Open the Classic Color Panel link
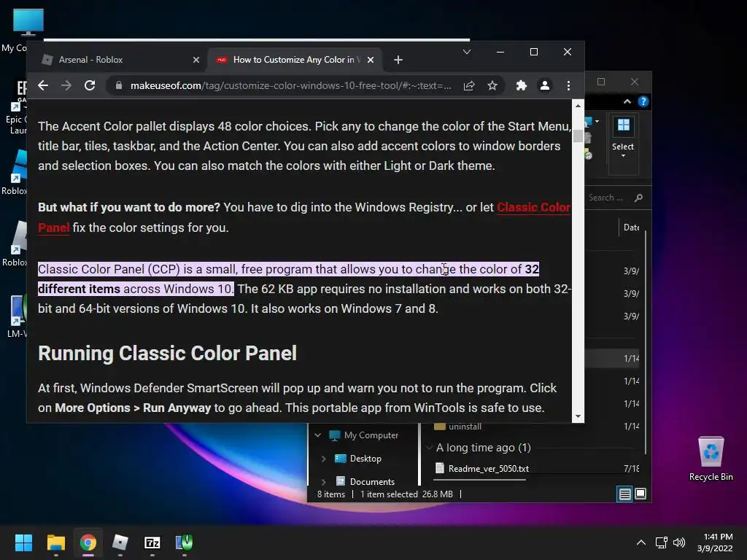 (x=533, y=208)
